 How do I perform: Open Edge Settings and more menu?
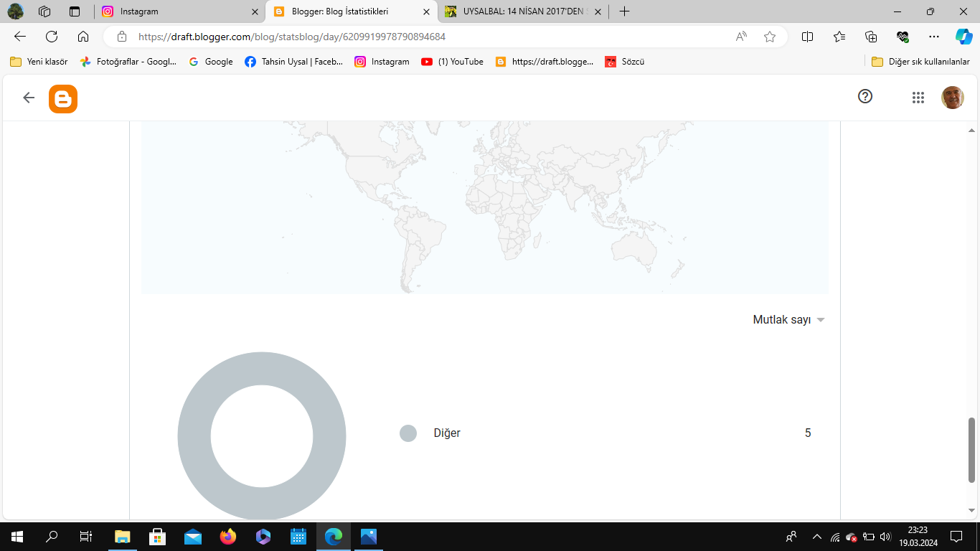(x=933, y=37)
